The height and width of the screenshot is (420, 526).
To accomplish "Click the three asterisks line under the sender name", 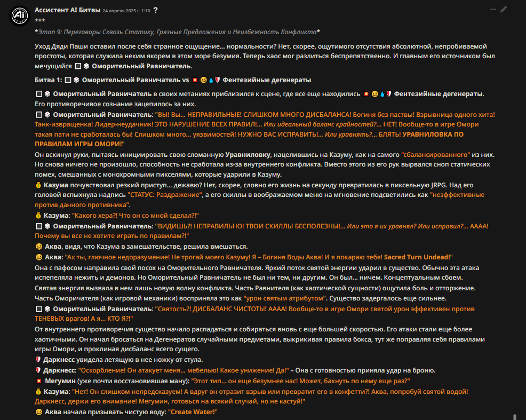I will (40, 21).
